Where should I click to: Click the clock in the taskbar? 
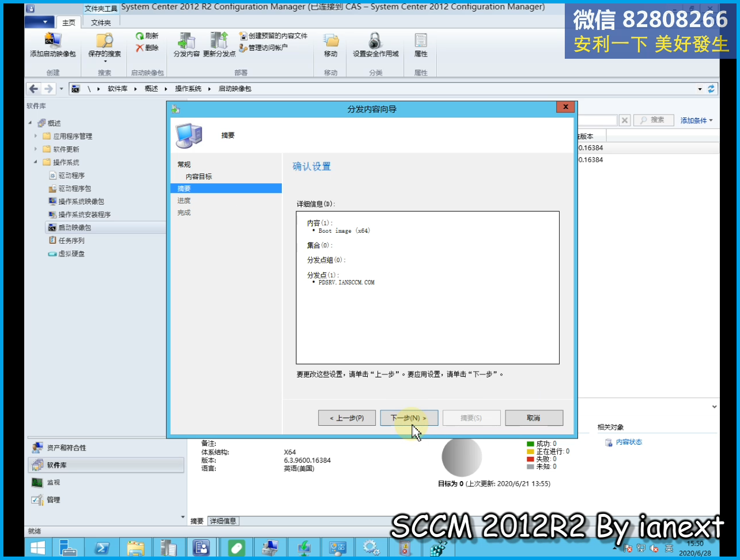[695, 548]
